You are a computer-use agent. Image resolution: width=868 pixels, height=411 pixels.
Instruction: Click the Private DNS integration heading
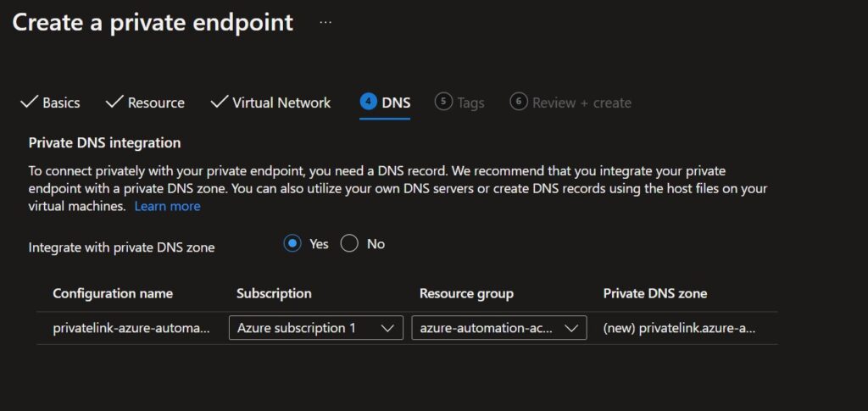[104, 142]
